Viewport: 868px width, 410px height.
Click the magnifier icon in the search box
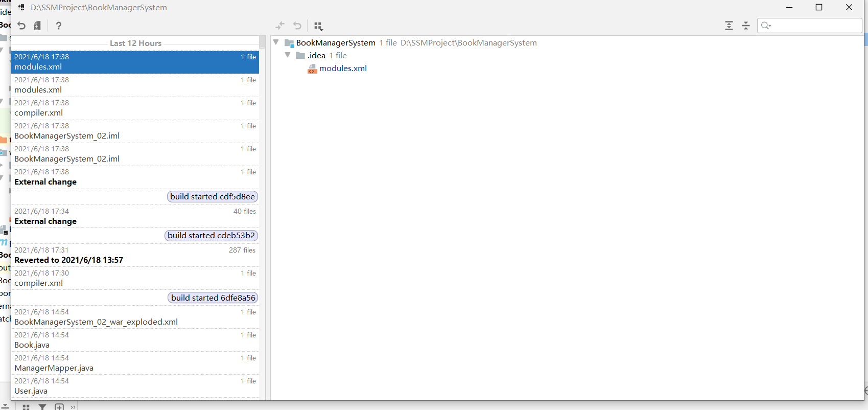tap(766, 26)
